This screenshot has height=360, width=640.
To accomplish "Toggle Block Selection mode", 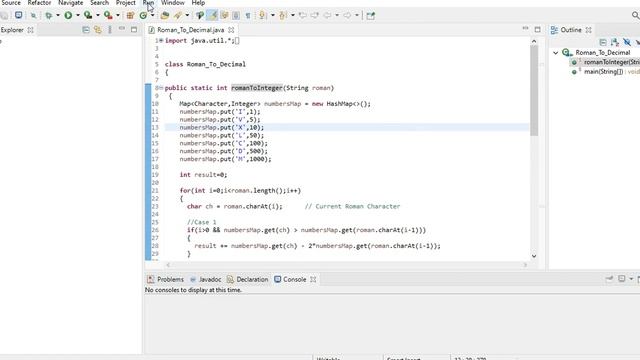I will pos(236,16).
